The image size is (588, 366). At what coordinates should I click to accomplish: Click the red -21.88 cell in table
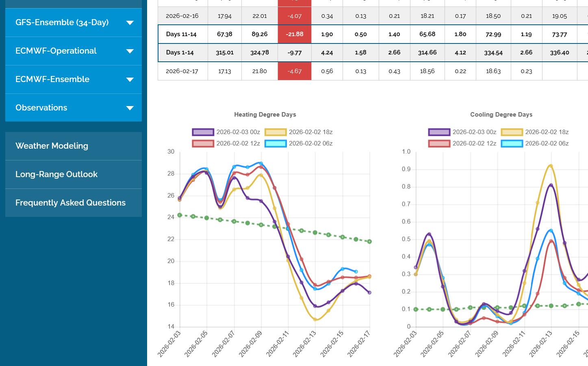pyautogui.click(x=294, y=35)
